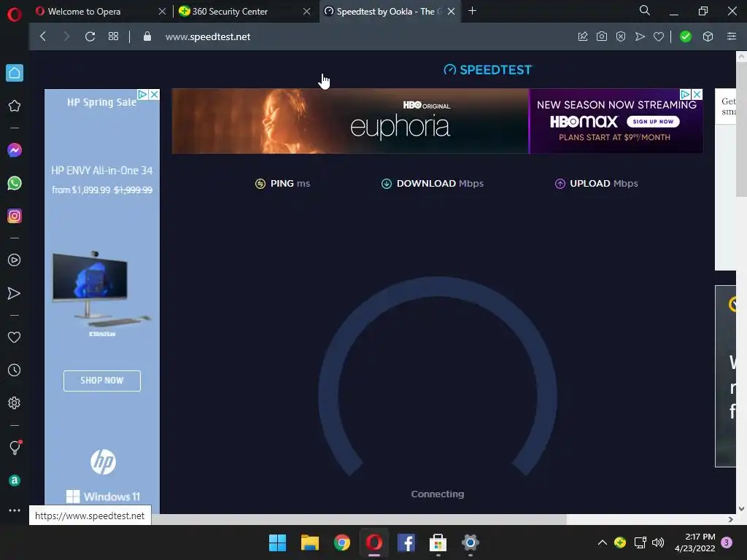Open volume control in system tray
Image resolution: width=747 pixels, height=560 pixels.
658,542
